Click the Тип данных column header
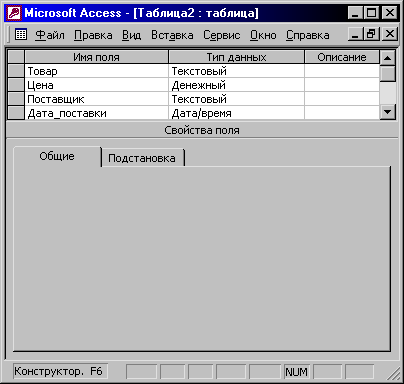404x384 pixels. point(236,57)
